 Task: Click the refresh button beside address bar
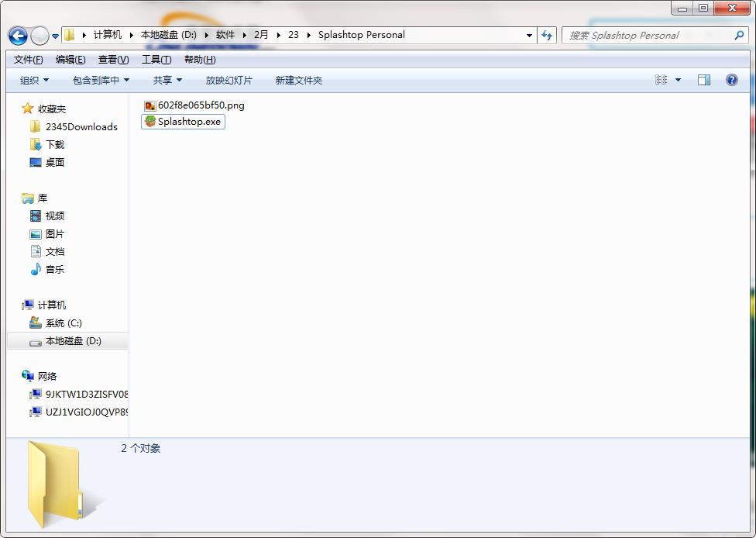[547, 35]
